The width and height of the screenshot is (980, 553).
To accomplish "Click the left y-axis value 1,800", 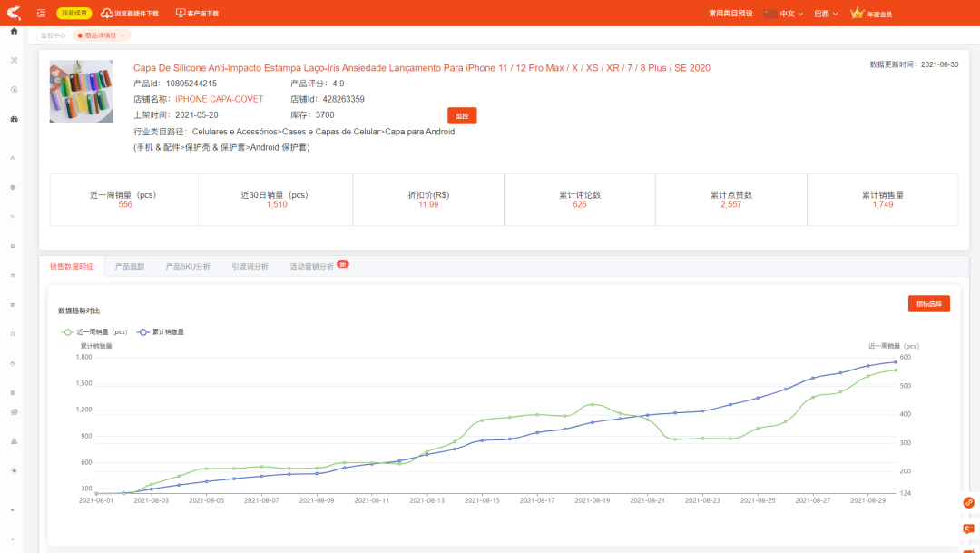I will coord(83,357).
